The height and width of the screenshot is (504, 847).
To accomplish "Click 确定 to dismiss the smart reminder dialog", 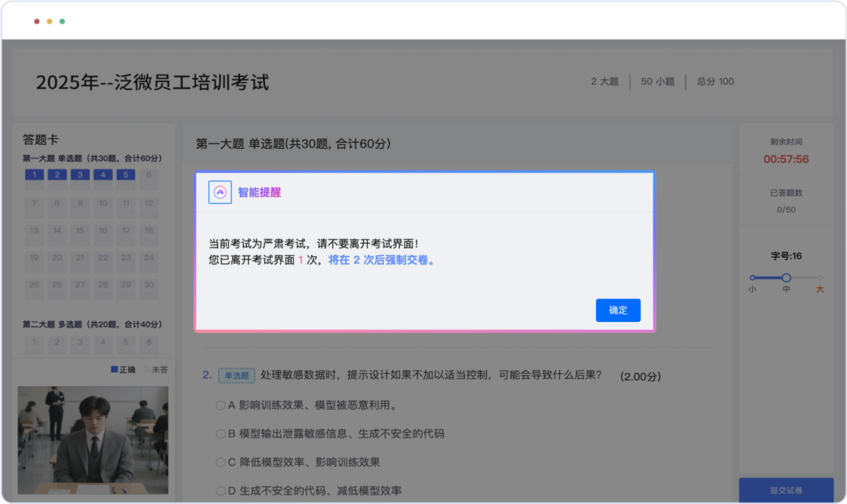I will [x=618, y=310].
